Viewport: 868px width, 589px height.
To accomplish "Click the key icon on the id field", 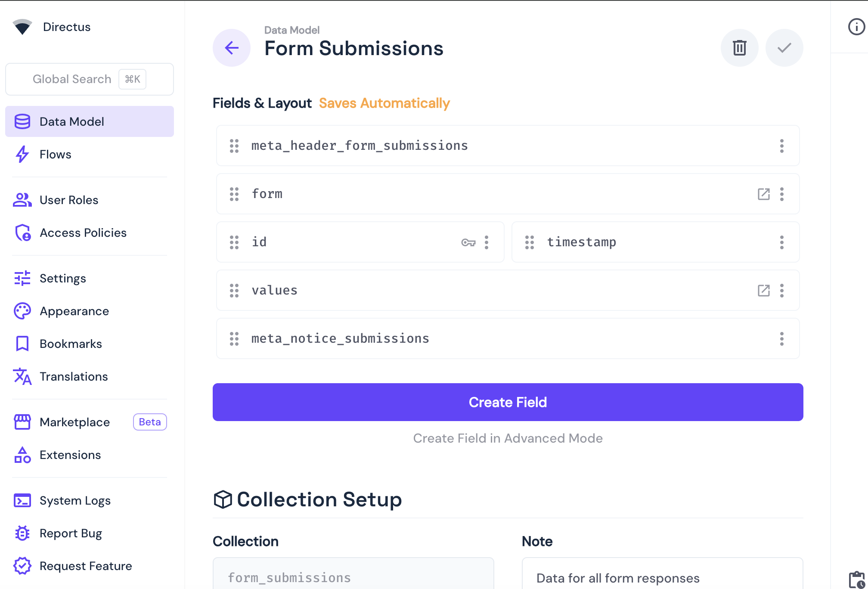I will 469,242.
